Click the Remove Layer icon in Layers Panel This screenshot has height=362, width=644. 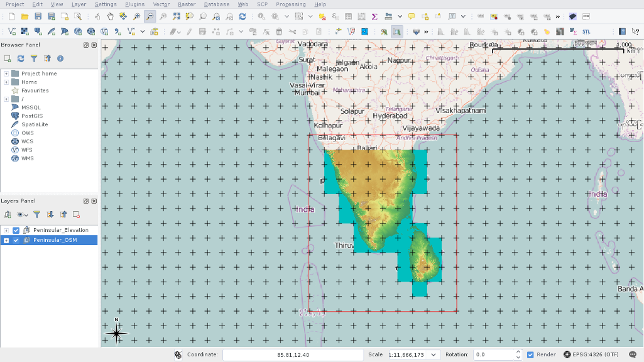tap(76, 214)
